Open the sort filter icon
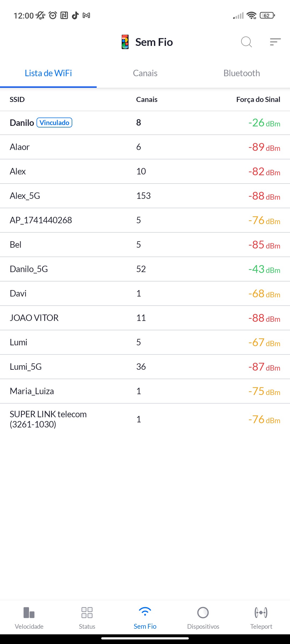 click(x=275, y=42)
